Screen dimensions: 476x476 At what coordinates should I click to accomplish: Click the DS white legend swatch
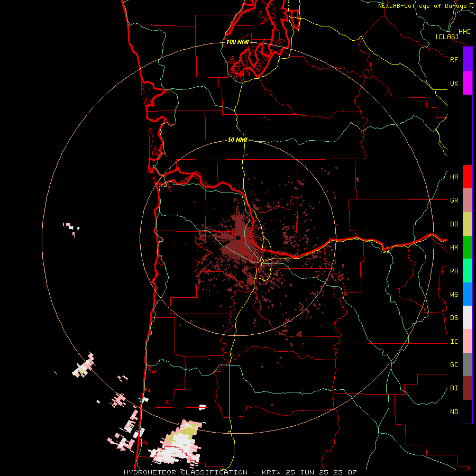point(467,317)
